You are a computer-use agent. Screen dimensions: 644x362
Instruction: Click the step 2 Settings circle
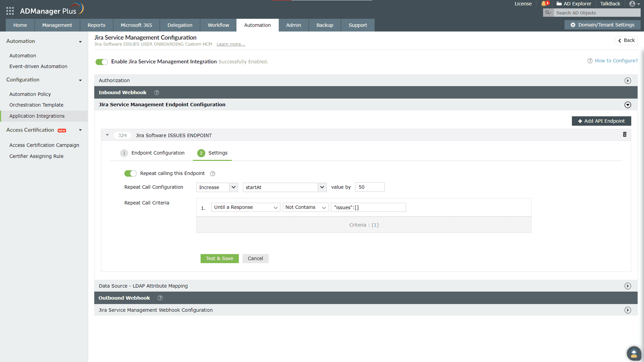coord(201,153)
